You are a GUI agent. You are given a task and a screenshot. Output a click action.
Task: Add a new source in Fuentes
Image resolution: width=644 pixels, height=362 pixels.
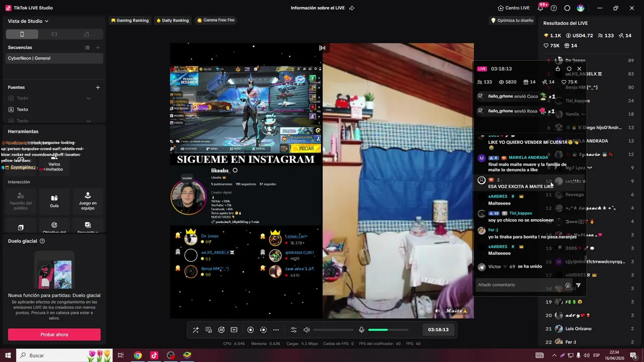[98, 87]
